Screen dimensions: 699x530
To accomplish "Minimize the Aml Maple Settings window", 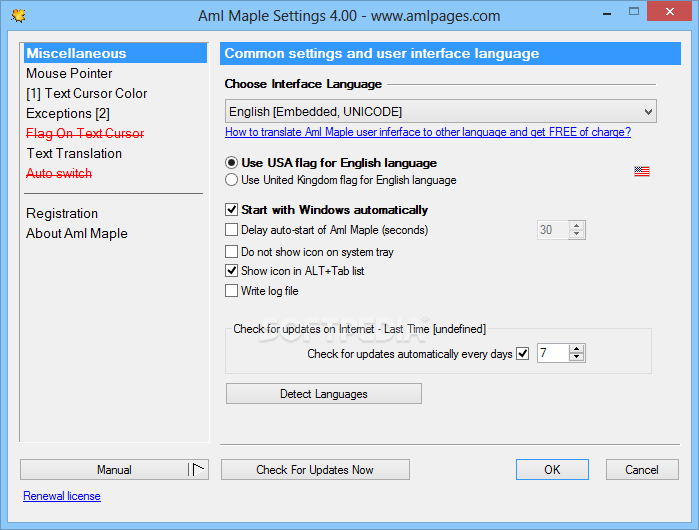I will coord(607,13).
